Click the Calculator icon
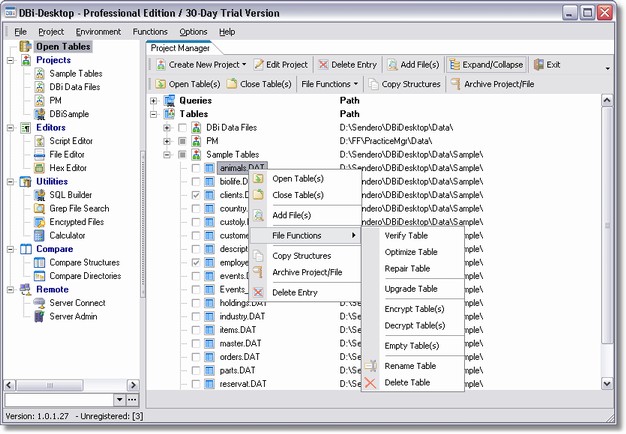 39,235
